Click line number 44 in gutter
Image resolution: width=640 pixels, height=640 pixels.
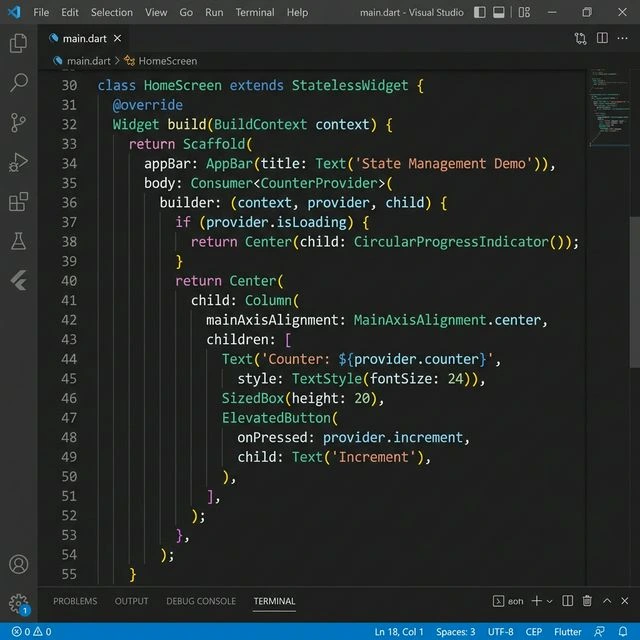(x=69, y=359)
